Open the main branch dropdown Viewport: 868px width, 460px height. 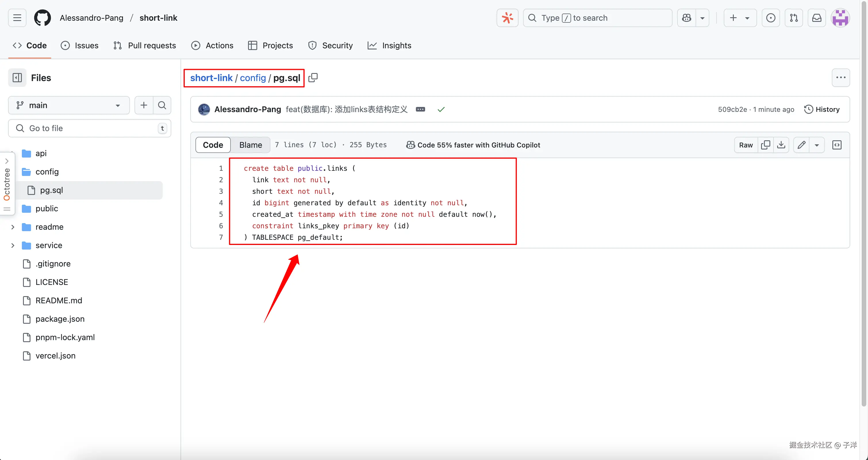coord(69,105)
